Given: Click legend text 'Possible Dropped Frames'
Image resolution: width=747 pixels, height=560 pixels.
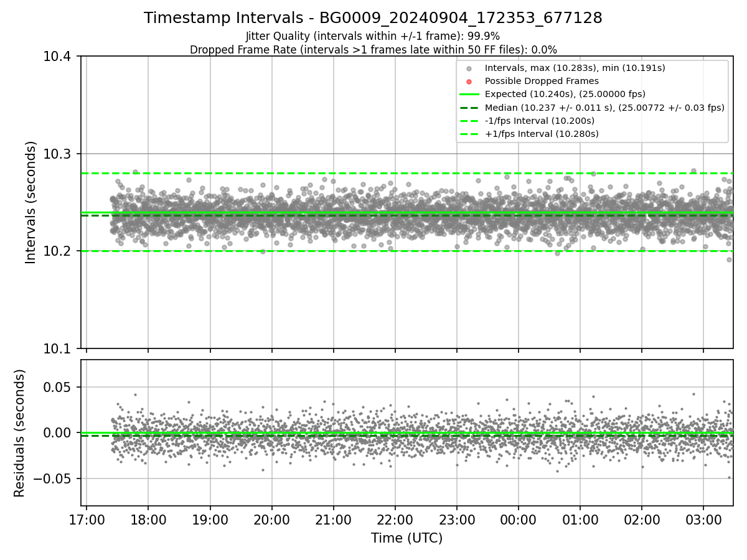Looking at the screenshot, I should click(542, 82).
